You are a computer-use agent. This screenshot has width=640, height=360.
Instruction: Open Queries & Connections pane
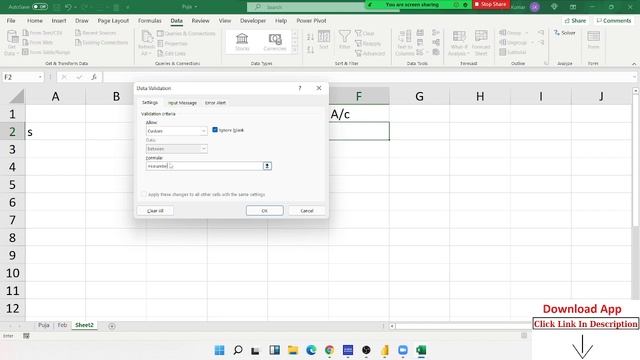[186, 33]
